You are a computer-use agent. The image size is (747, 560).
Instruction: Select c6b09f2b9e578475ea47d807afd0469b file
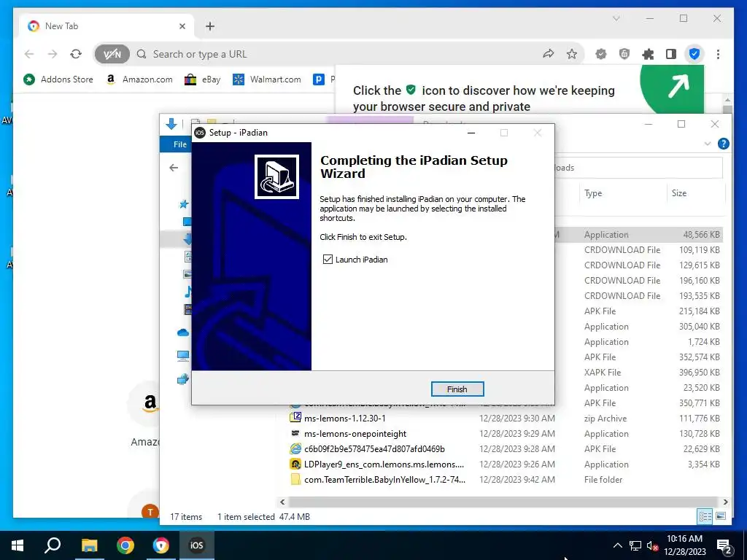[374, 448]
